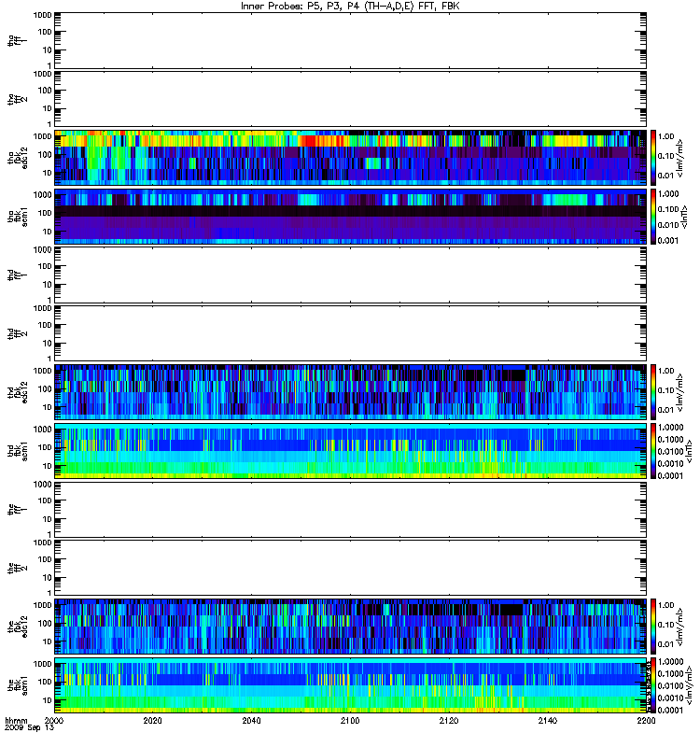Select the empty thd fff 1 panel
The height and width of the screenshot is (747, 700).
point(350,275)
